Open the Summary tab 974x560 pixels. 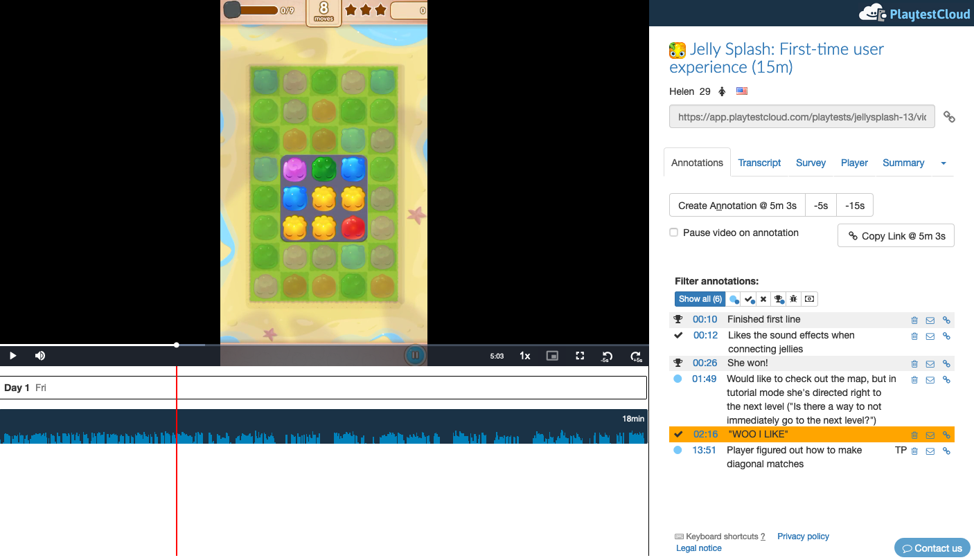(903, 163)
